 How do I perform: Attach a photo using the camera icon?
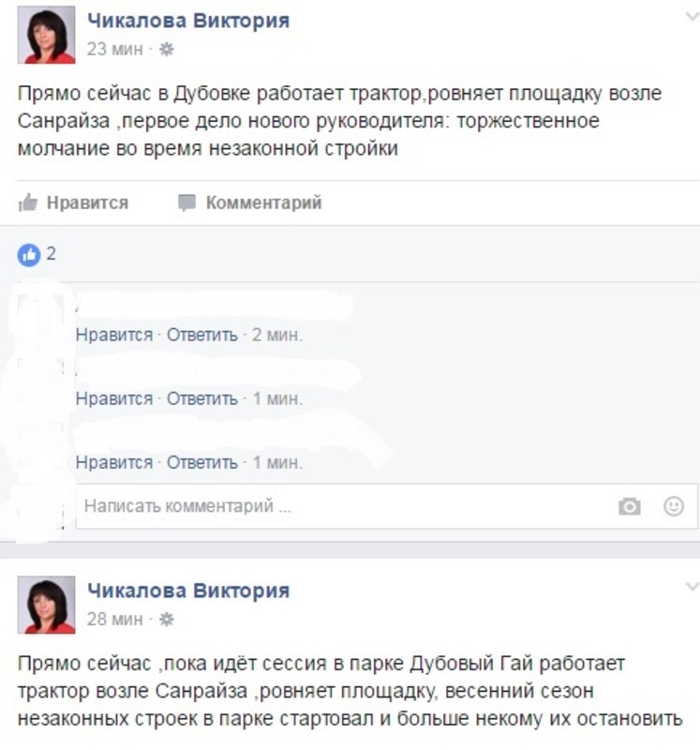click(629, 506)
